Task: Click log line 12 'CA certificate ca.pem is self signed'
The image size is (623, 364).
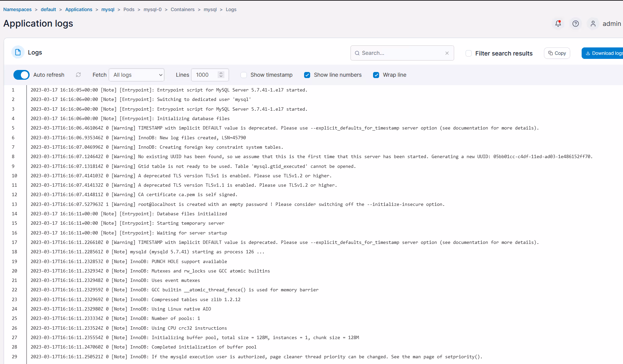Action: (134, 194)
